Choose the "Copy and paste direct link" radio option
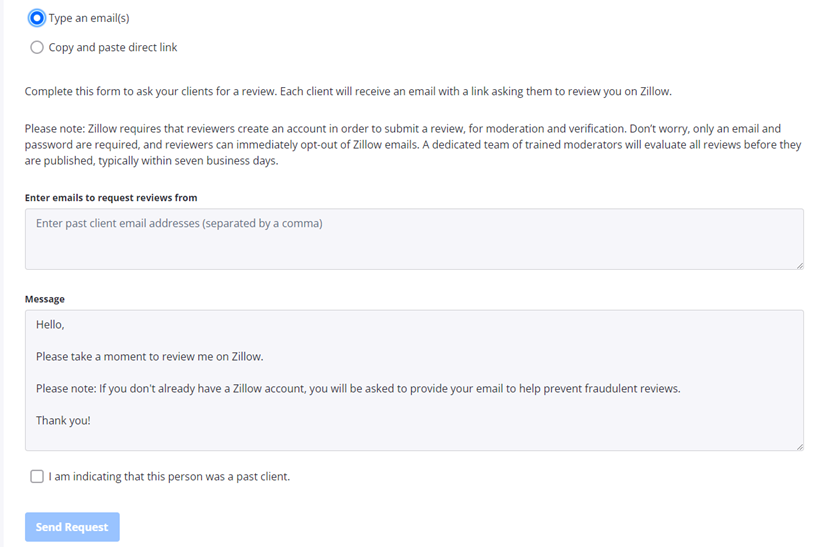The image size is (817, 547). pos(37,47)
